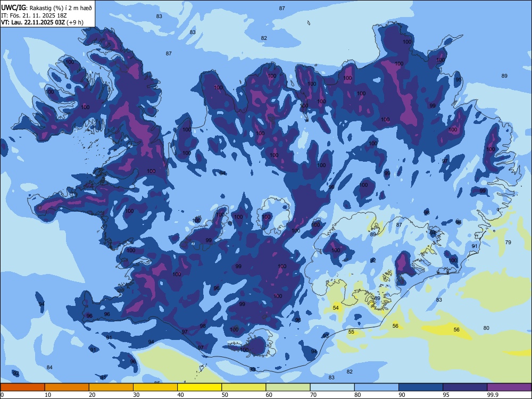This screenshot has height=399, width=532.
Task: Click the legend tick label '40'
Action: point(180,395)
